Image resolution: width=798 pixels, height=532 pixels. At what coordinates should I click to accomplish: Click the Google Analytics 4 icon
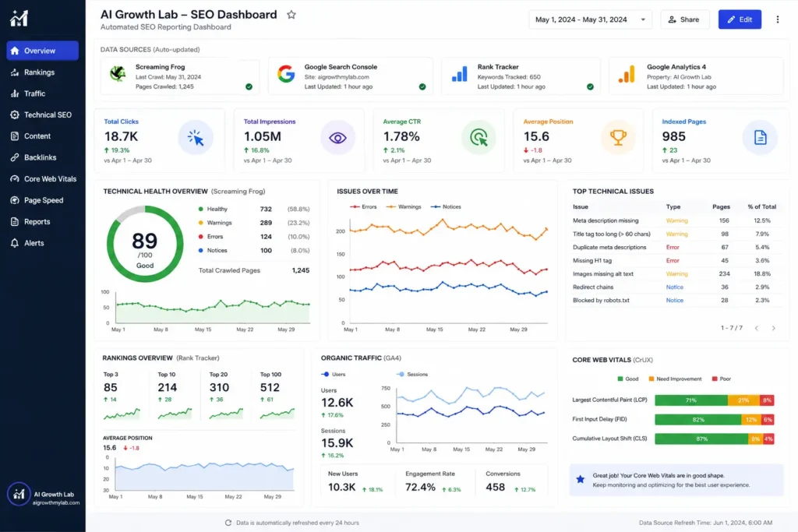click(627, 74)
